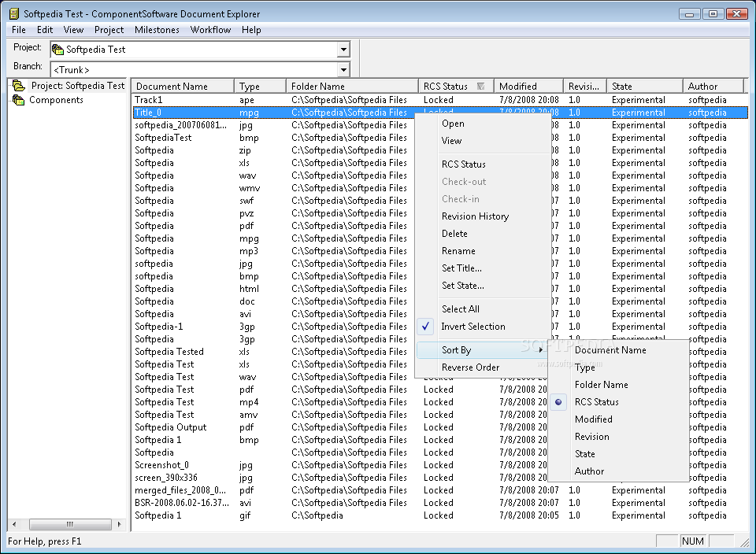756x554 pixels.
Task: Choose Rename from the context menu
Action: 482,251
